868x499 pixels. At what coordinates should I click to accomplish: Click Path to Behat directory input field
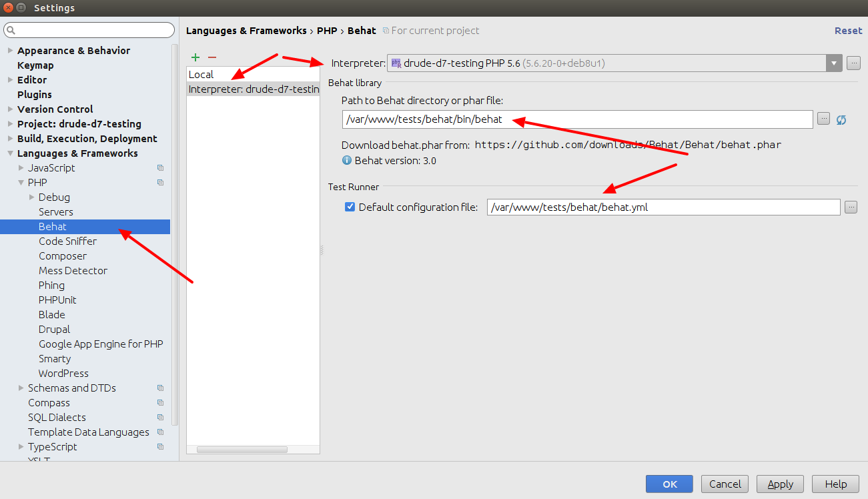(577, 119)
